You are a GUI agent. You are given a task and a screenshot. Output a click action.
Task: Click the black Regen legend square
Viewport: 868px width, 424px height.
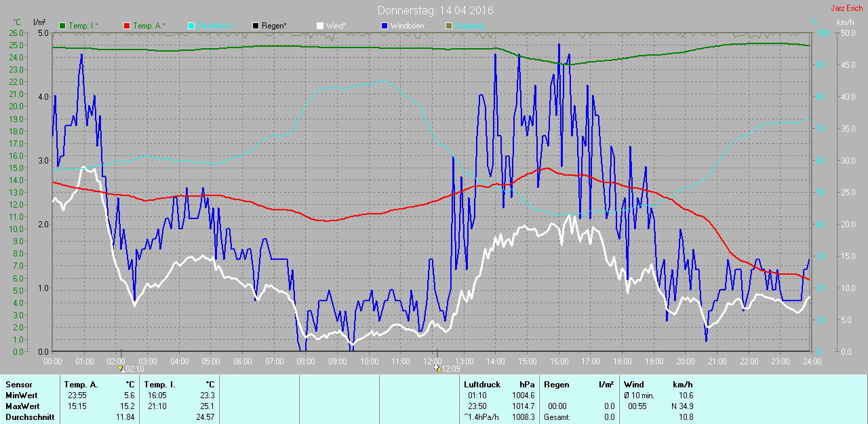[256, 26]
